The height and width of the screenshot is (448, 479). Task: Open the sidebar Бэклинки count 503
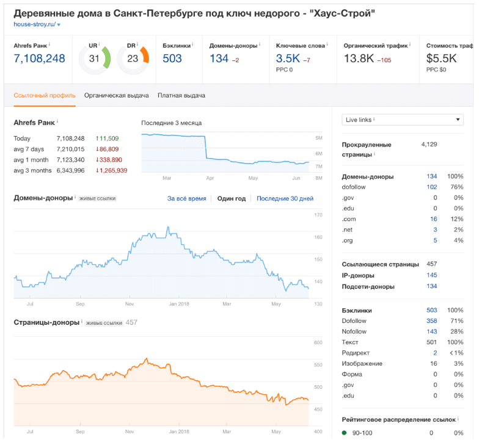tap(431, 310)
